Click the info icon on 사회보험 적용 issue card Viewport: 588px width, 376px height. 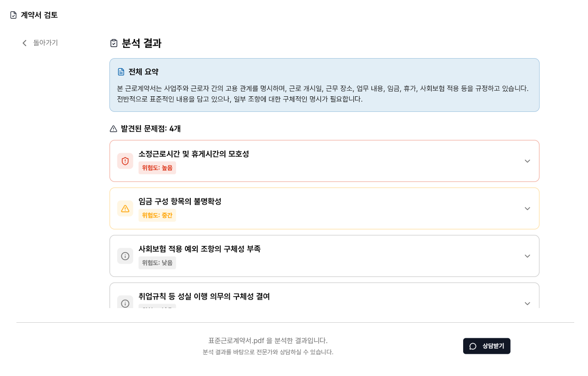tap(125, 256)
